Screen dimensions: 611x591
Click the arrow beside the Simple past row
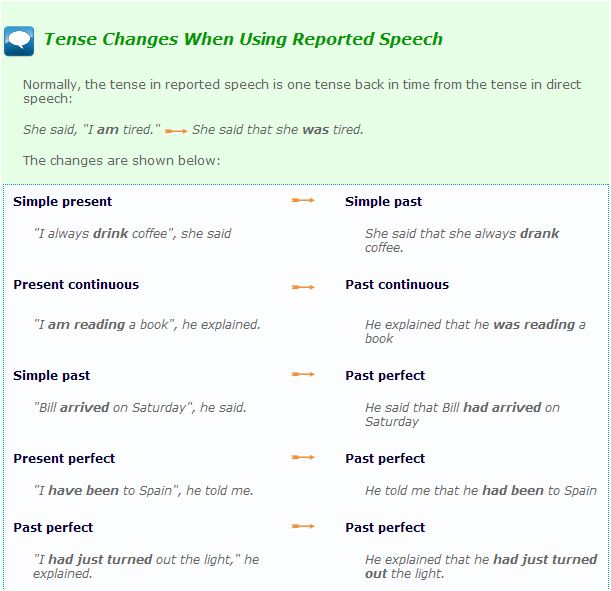[x=302, y=375]
